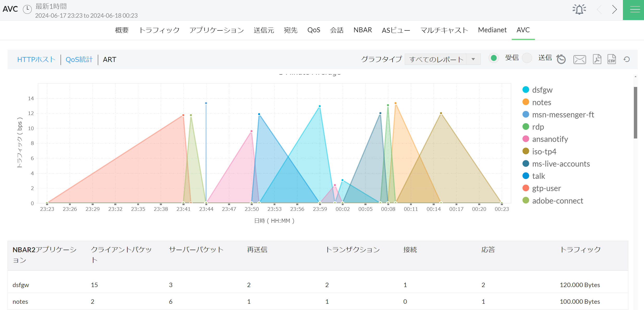This screenshot has height=310, width=644.
Task: Export report as PDF icon
Action: (597, 59)
